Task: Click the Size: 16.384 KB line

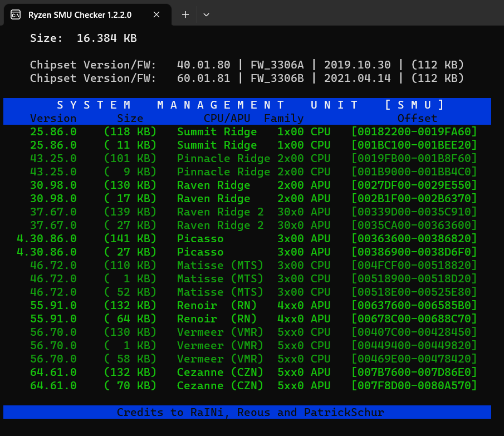Action: coord(84,38)
